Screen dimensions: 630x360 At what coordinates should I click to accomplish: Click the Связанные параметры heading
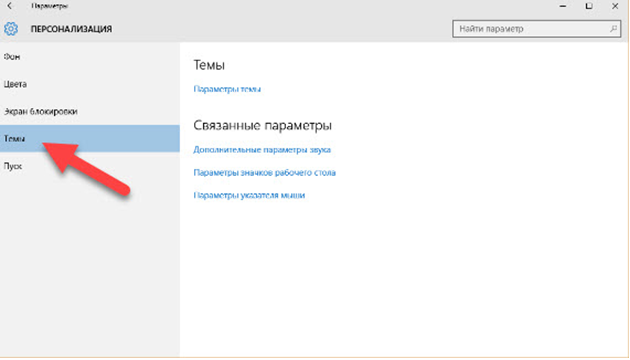click(262, 125)
